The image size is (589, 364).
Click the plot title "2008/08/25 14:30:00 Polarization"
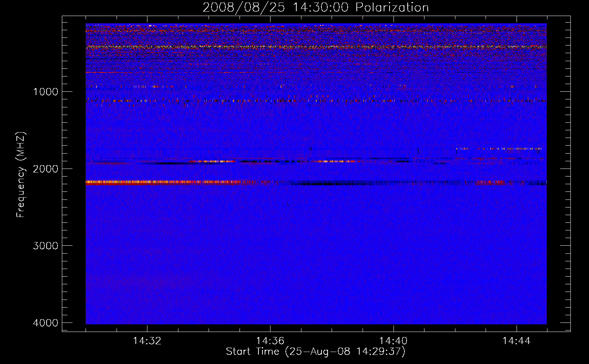[x=316, y=7]
